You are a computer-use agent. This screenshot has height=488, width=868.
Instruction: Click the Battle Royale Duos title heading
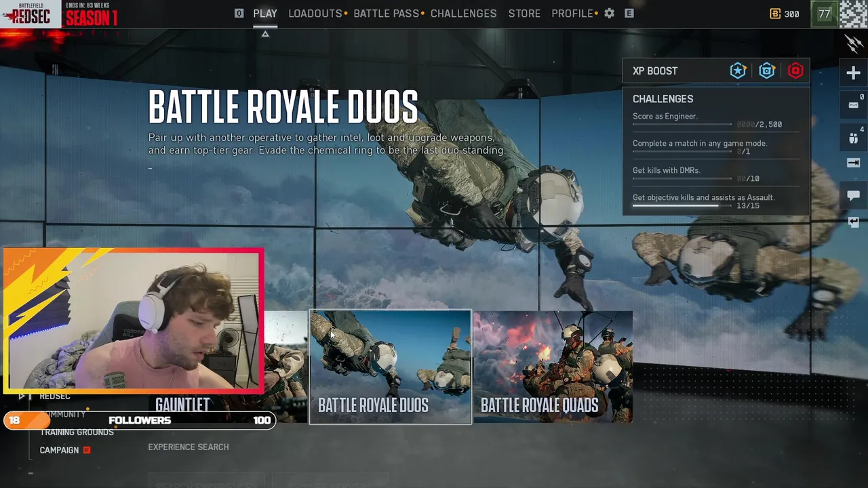pyautogui.click(x=283, y=106)
